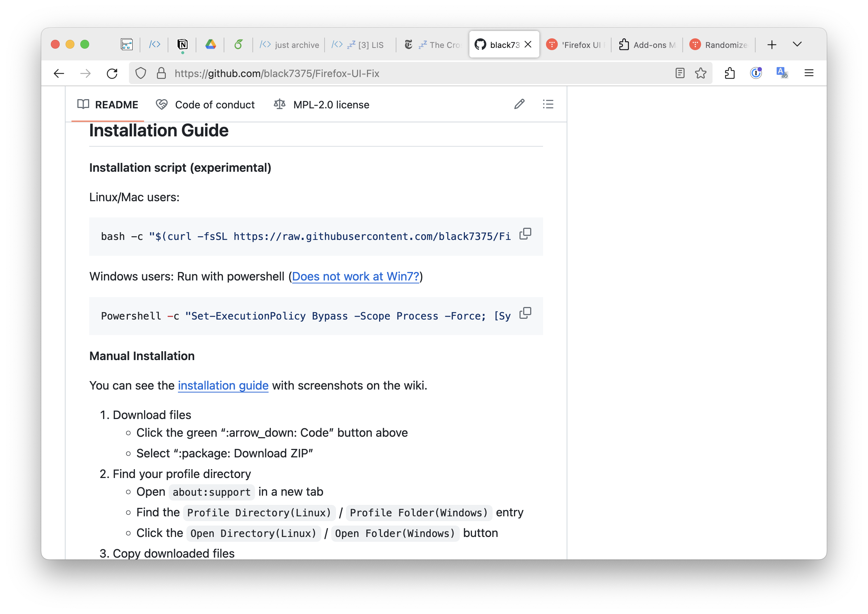Image resolution: width=868 pixels, height=614 pixels.
Task: Switch to the Add-ons Manager tab
Action: point(647,45)
